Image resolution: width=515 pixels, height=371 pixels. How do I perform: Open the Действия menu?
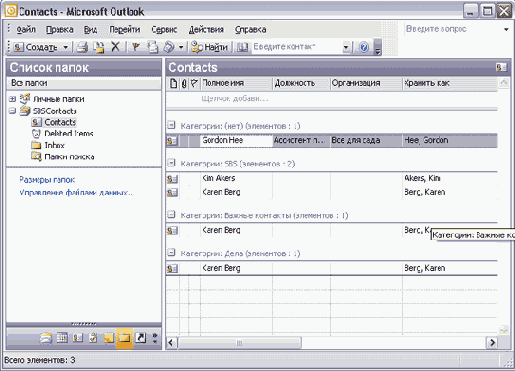coord(206,30)
